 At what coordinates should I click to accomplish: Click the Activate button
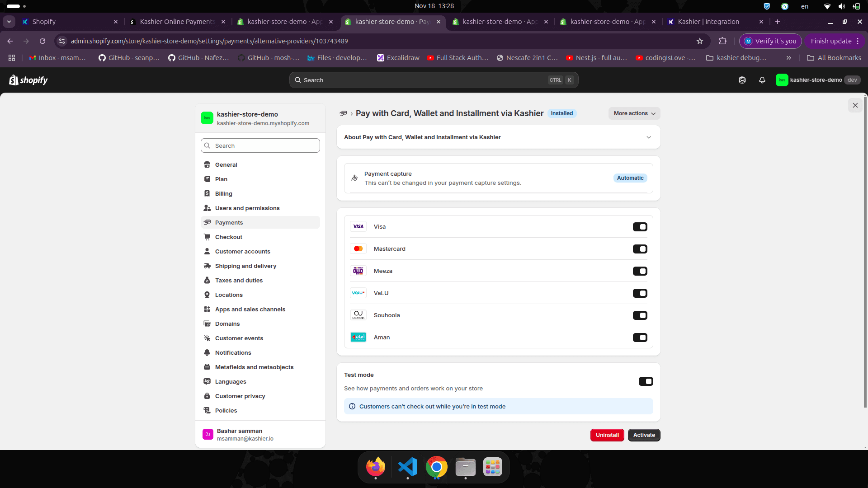(x=644, y=435)
